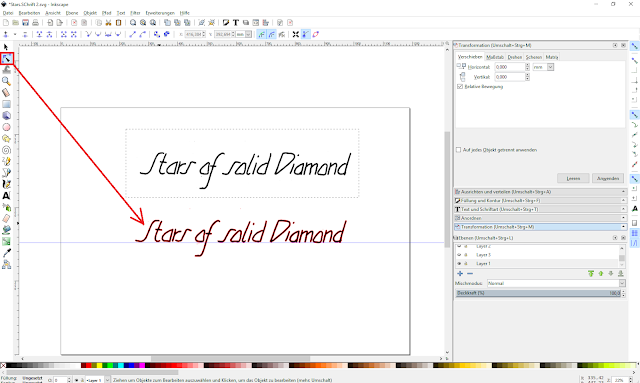Click the New document icon

[x=6, y=22]
